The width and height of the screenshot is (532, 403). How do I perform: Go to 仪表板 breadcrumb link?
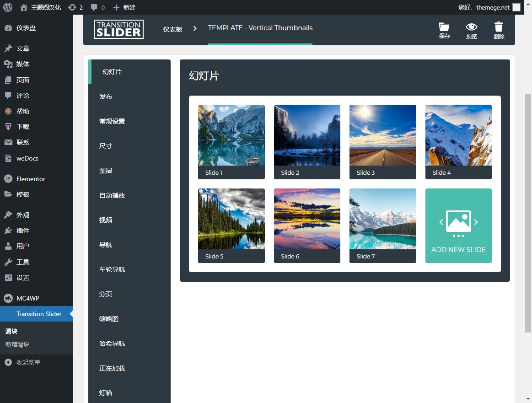[173, 29]
